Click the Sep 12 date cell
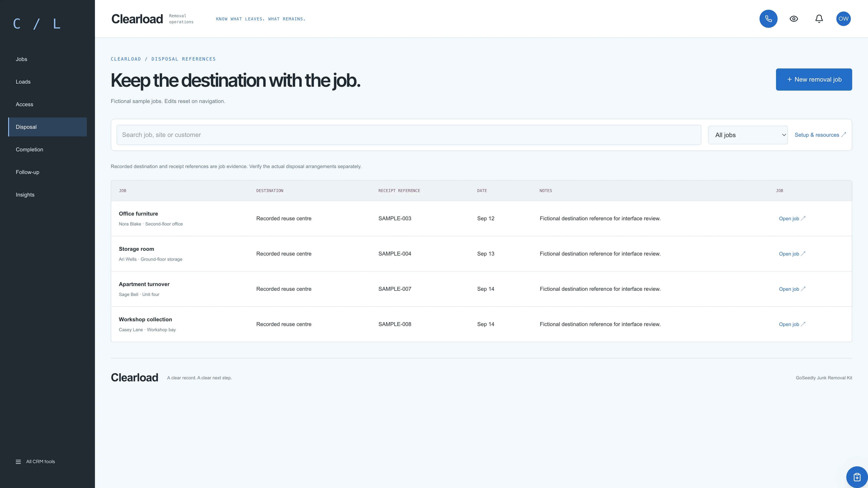Screen dimensions: 868x488 pyautogui.click(x=486, y=218)
